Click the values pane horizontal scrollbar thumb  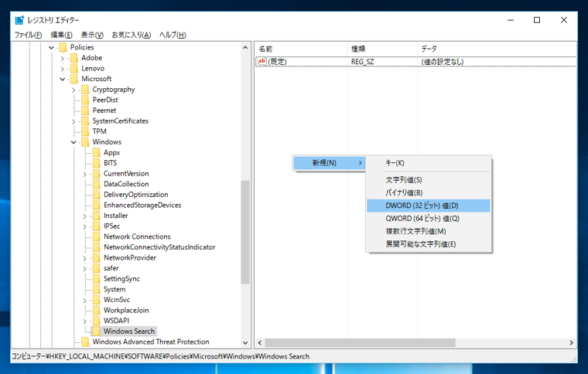(361, 342)
